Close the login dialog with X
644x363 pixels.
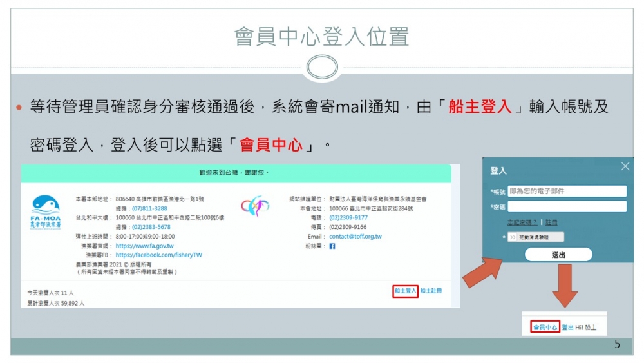point(625,166)
